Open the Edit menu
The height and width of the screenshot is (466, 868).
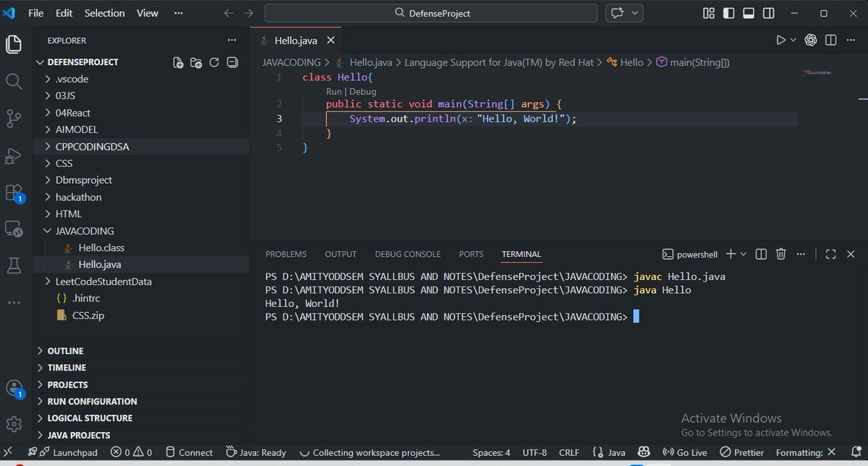(64, 13)
